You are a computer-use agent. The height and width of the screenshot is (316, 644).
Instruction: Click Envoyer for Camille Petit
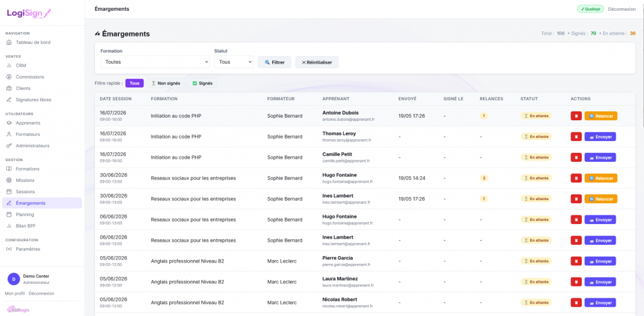600,157
